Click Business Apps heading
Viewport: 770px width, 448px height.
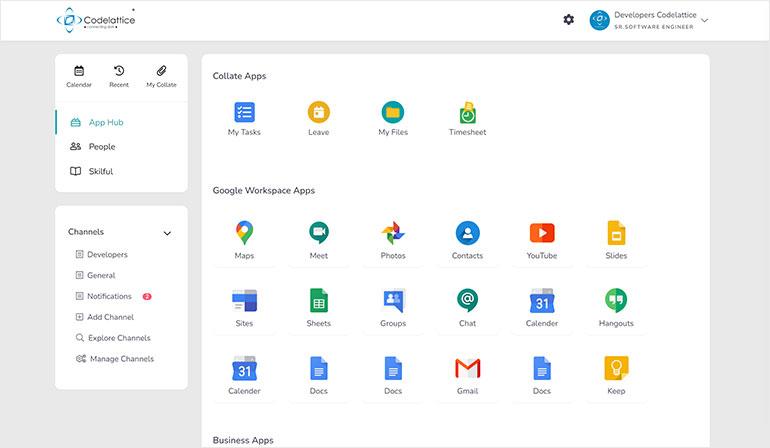pyautogui.click(x=243, y=440)
